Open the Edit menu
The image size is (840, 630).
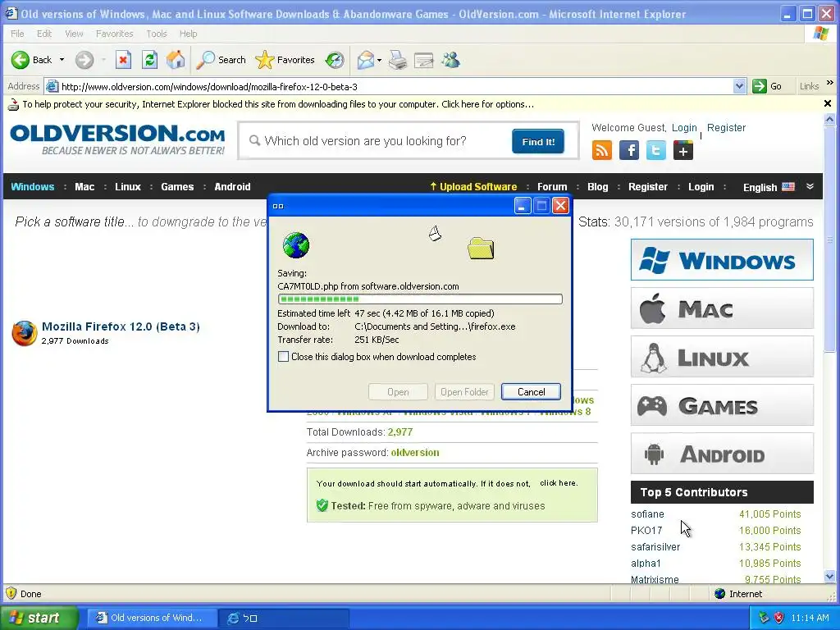point(44,34)
